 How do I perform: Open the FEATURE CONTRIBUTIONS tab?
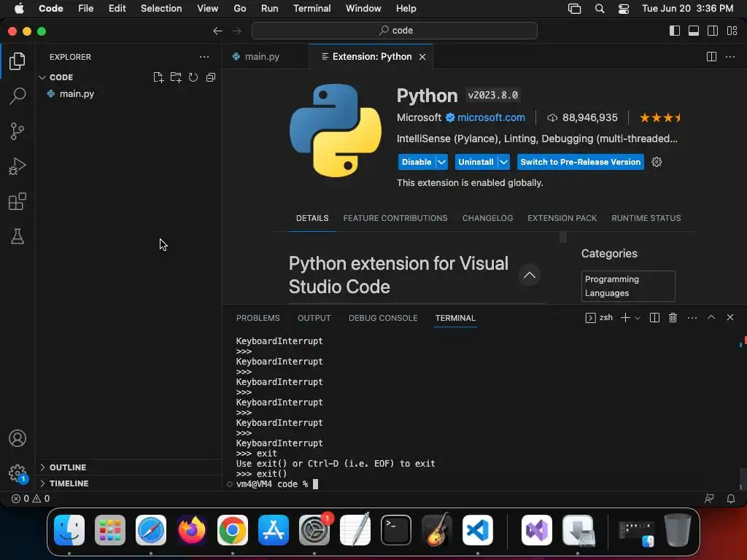click(395, 218)
